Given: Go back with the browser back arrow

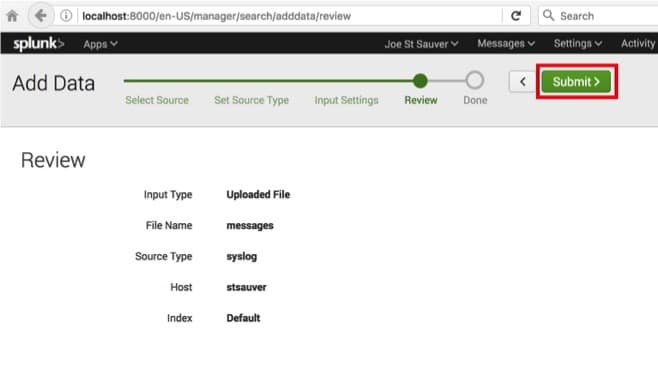Looking at the screenshot, I should click(41, 16).
